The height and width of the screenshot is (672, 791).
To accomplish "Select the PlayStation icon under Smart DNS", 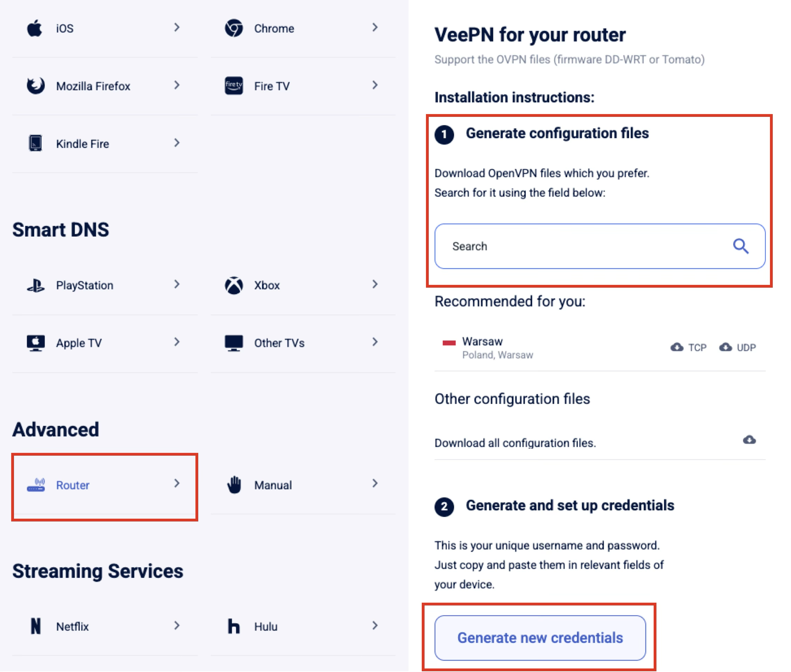I will click(35, 285).
